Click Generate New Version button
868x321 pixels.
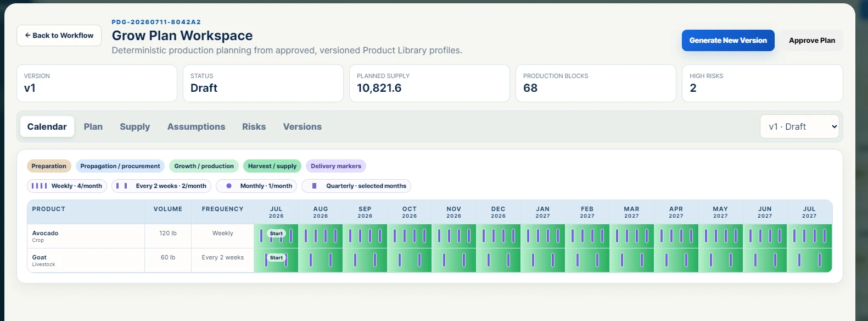(x=728, y=40)
